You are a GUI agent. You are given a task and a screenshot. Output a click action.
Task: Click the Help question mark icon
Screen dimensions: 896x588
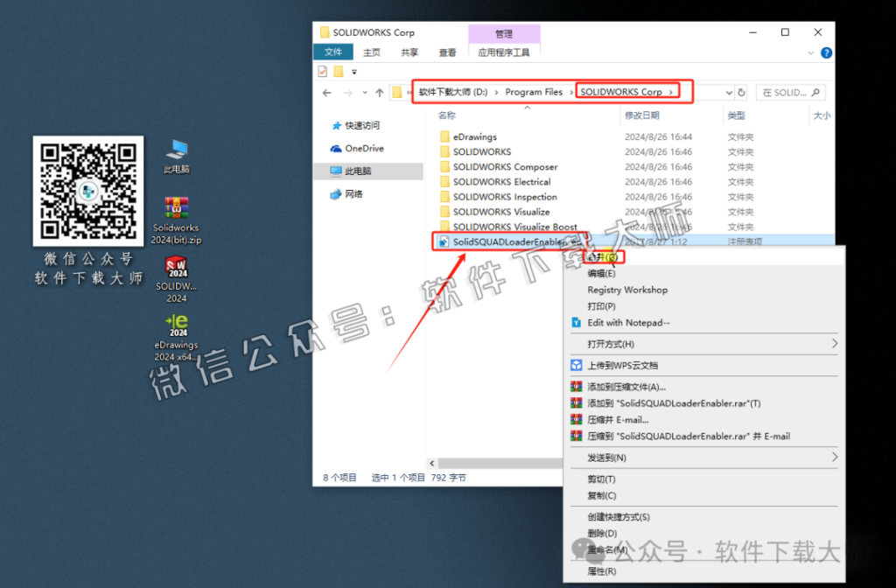tap(826, 52)
